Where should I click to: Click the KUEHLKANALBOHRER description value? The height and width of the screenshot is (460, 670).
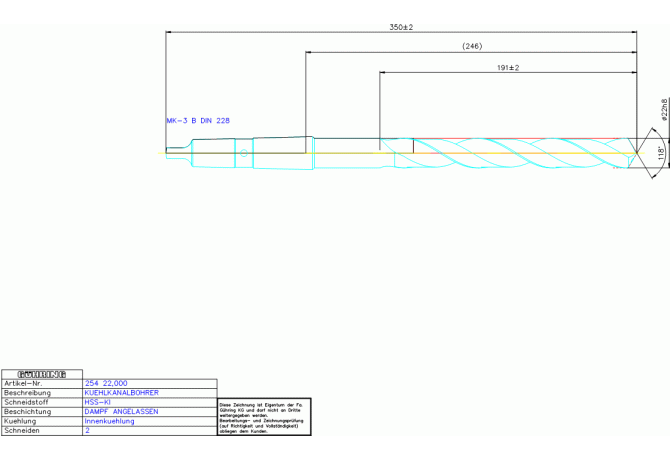click(121, 393)
